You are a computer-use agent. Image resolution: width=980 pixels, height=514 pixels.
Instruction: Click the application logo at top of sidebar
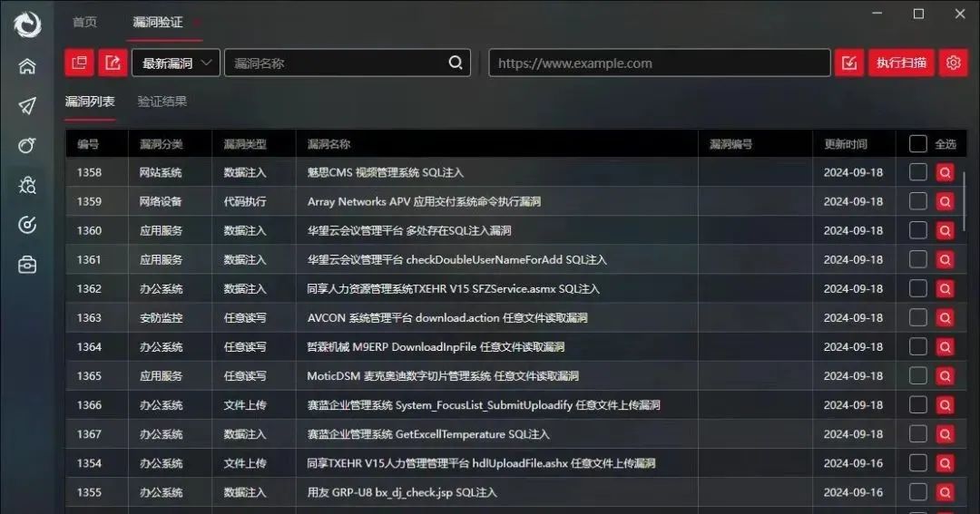click(x=27, y=24)
